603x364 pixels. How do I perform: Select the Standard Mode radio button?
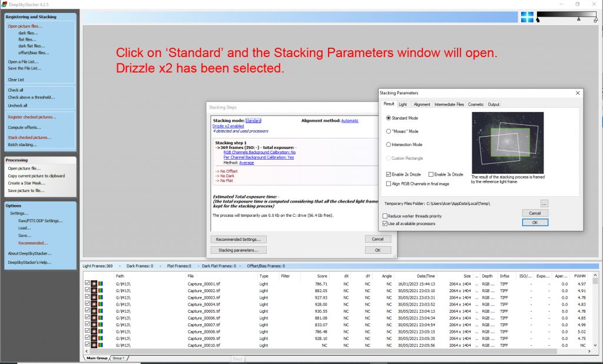coord(389,118)
